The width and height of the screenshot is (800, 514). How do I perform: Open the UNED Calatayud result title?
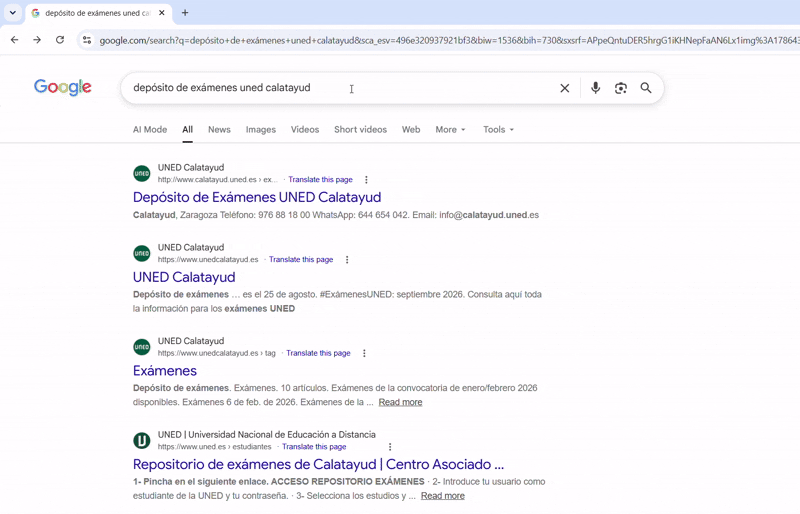click(x=184, y=277)
